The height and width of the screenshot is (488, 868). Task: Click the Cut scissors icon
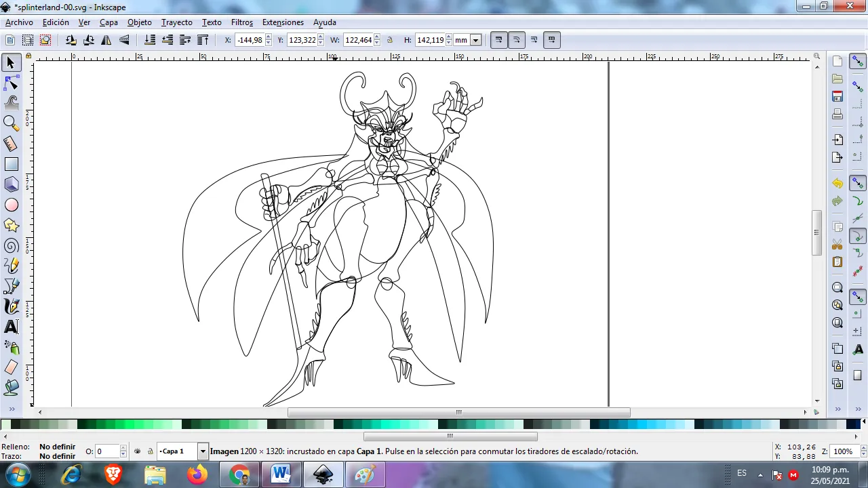[x=837, y=245]
